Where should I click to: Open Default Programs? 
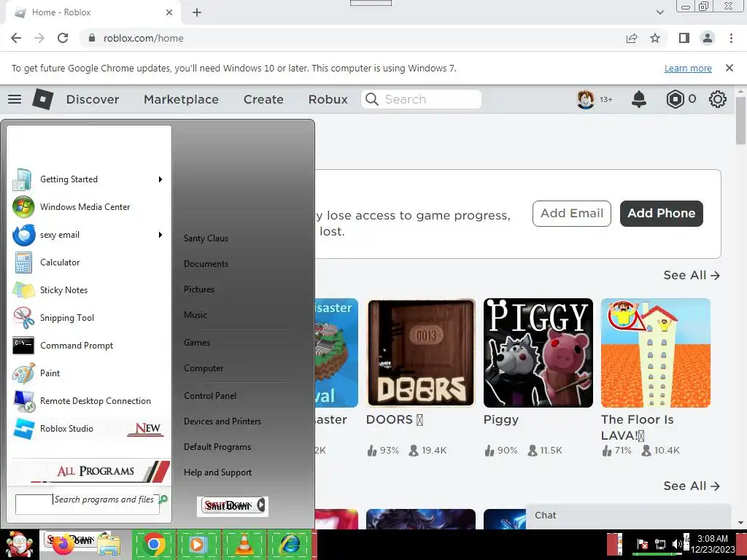pos(217,447)
